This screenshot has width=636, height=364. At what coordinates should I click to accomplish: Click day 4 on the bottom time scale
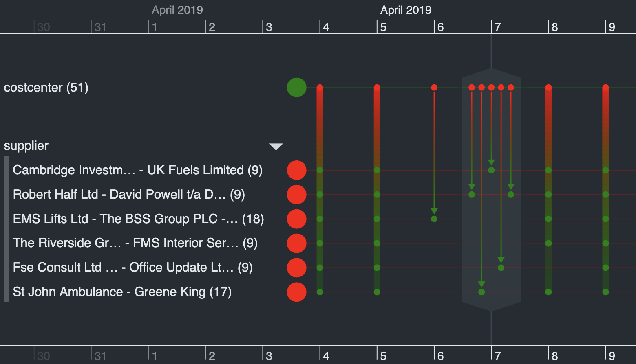point(326,356)
